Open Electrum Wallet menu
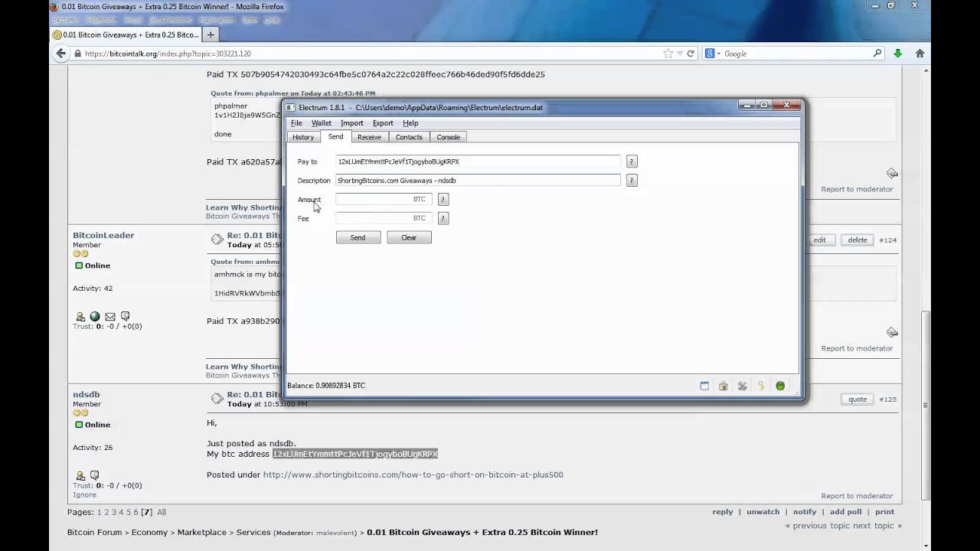This screenshot has height=551, width=980. 322,123
